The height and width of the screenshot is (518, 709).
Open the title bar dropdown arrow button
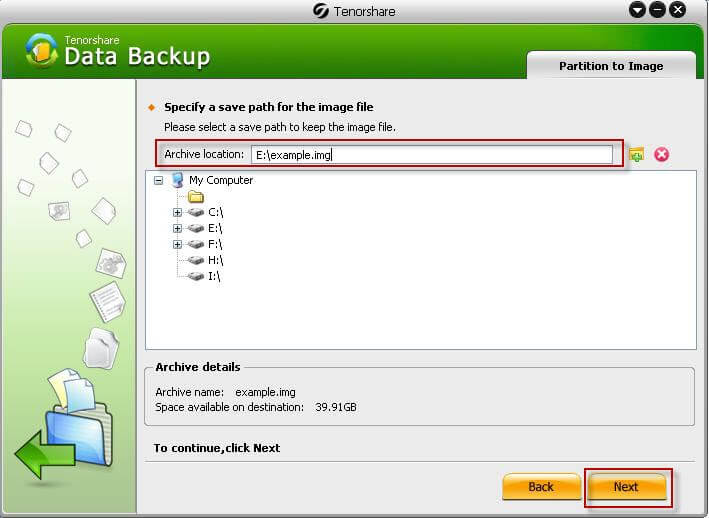(637, 10)
